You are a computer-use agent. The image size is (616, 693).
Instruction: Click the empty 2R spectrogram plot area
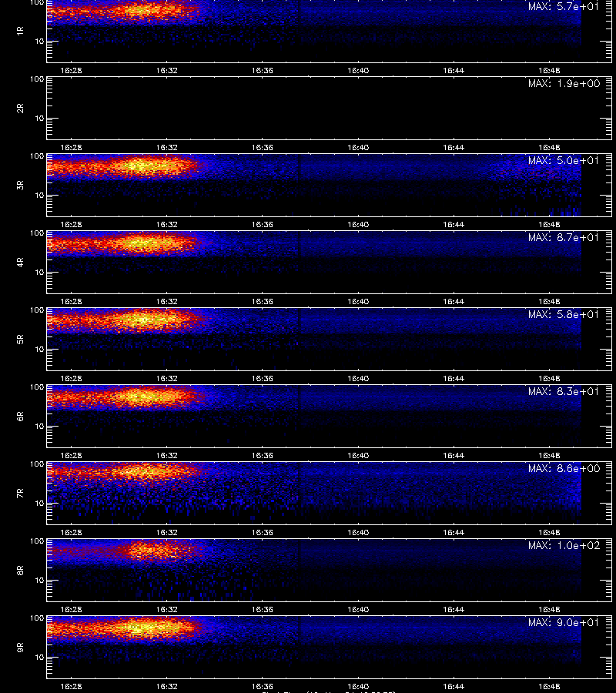(x=329, y=109)
